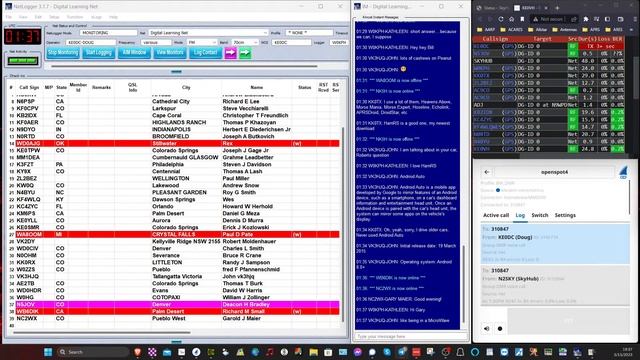
Task: Click the magenta arrow button in NetLogger
Action: click(x=231, y=53)
